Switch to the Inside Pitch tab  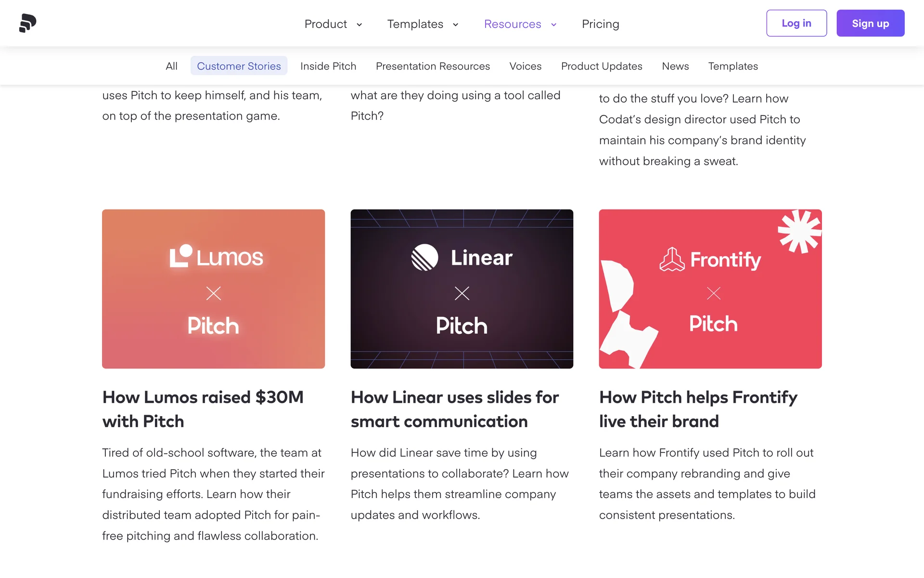coord(328,66)
